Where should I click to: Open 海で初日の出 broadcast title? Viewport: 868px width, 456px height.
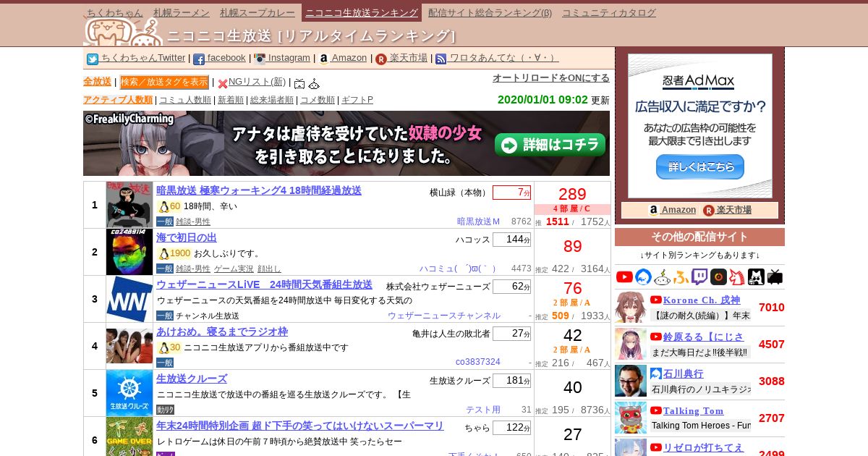pos(187,237)
